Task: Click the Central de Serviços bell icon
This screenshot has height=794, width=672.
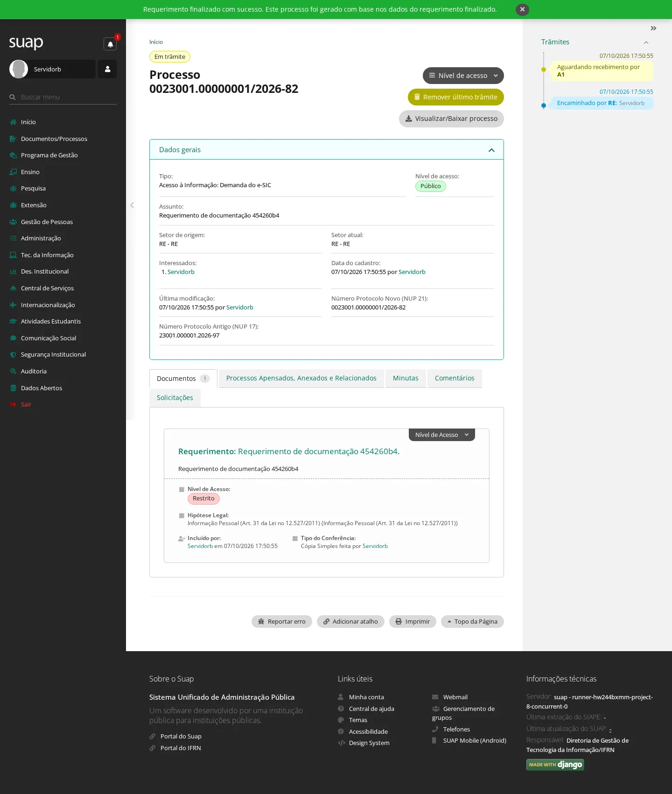Action: point(13,288)
